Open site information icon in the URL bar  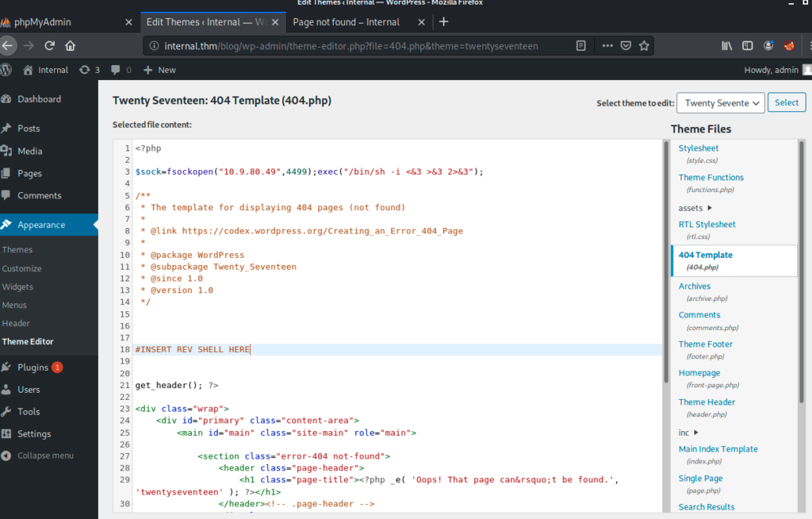point(154,45)
